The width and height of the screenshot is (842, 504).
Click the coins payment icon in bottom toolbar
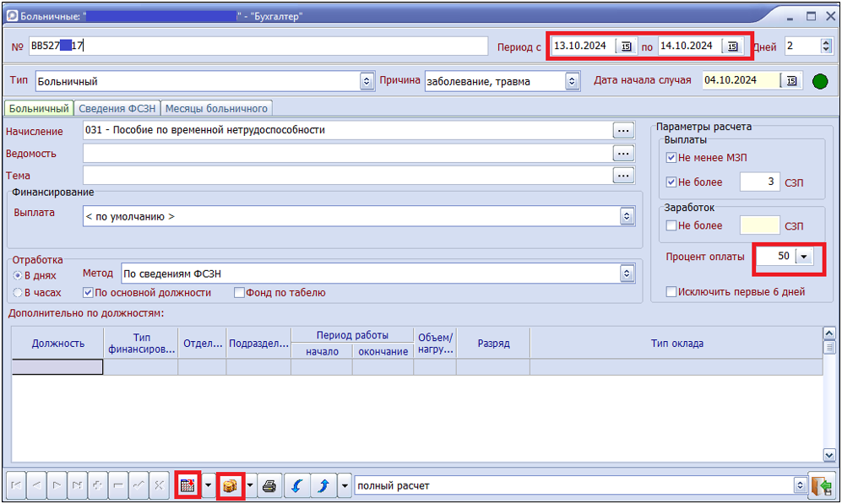[230, 486]
